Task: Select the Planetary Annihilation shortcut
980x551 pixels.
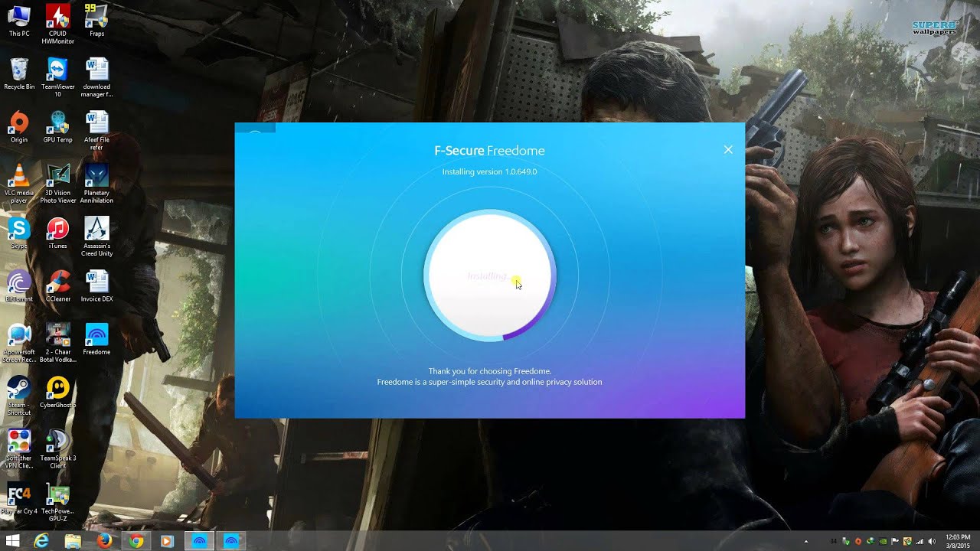Action: click(x=96, y=184)
